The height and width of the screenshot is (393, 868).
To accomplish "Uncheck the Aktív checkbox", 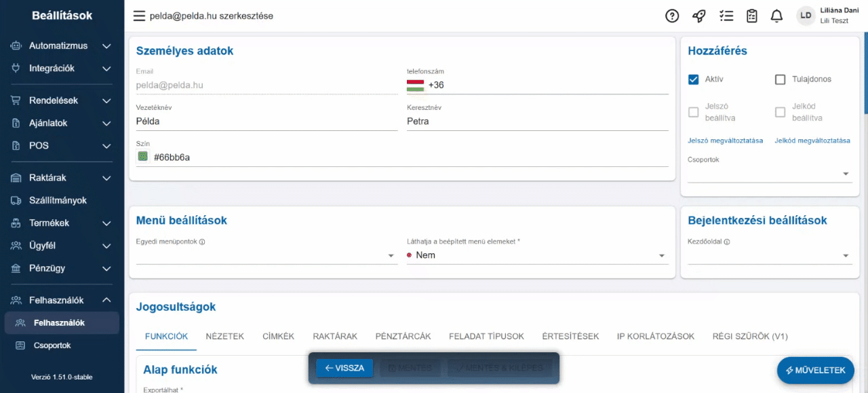I will tap(693, 79).
